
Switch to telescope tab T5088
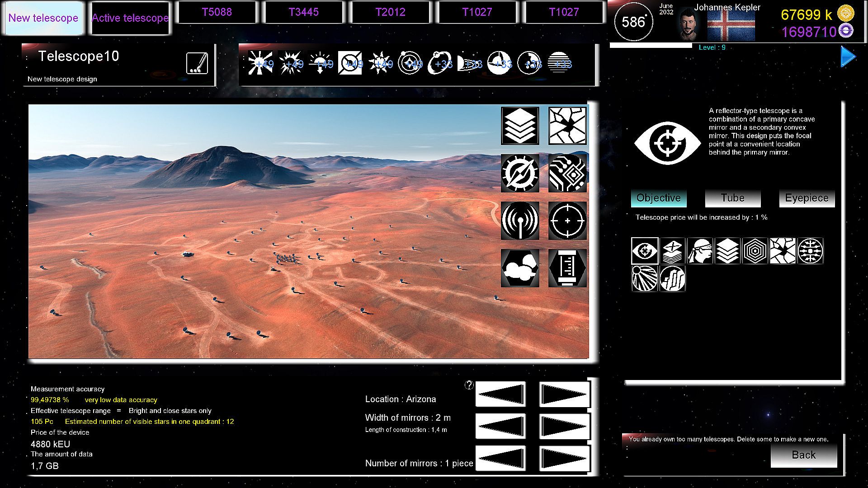click(217, 12)
